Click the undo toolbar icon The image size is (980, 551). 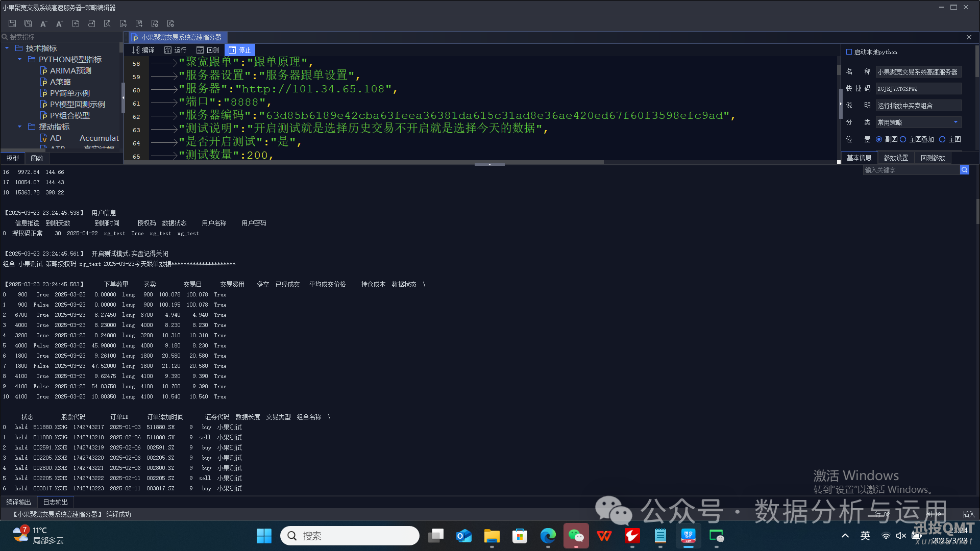76,23
